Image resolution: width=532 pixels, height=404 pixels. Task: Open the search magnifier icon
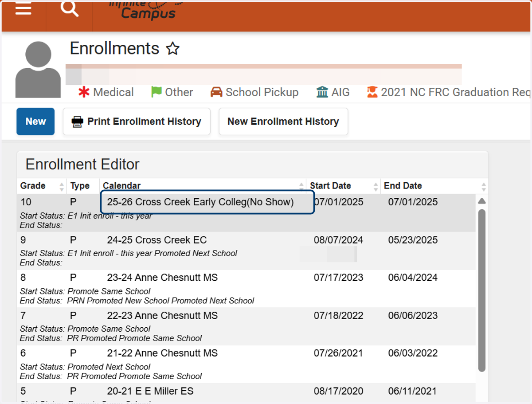point(70,8)
